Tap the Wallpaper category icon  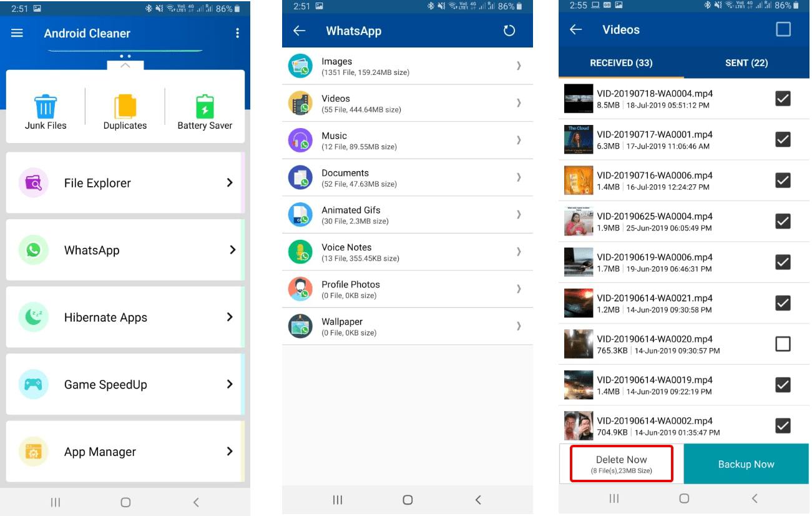click(x=300, y=326)
